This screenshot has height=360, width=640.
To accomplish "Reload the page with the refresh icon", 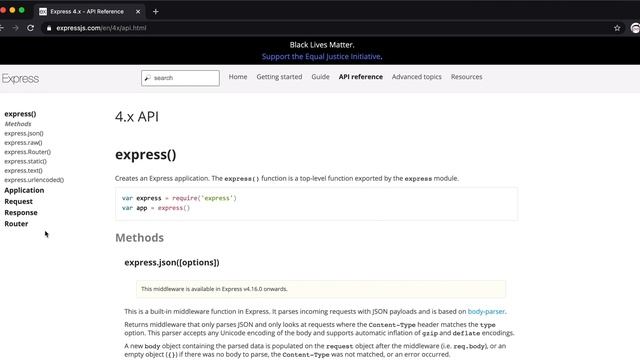I will point(30,28).
